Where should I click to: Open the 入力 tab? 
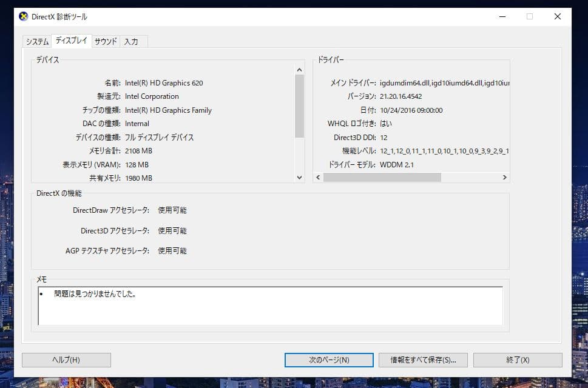131,42
